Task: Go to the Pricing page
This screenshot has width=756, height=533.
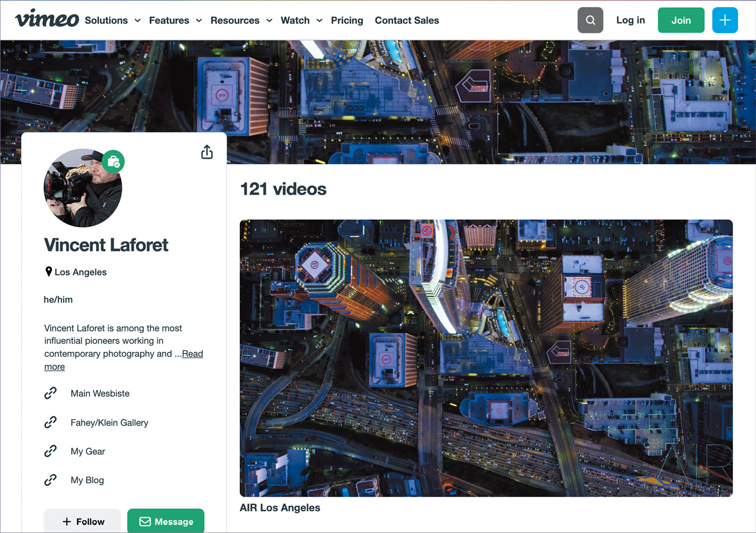Action: pos(347,20)
